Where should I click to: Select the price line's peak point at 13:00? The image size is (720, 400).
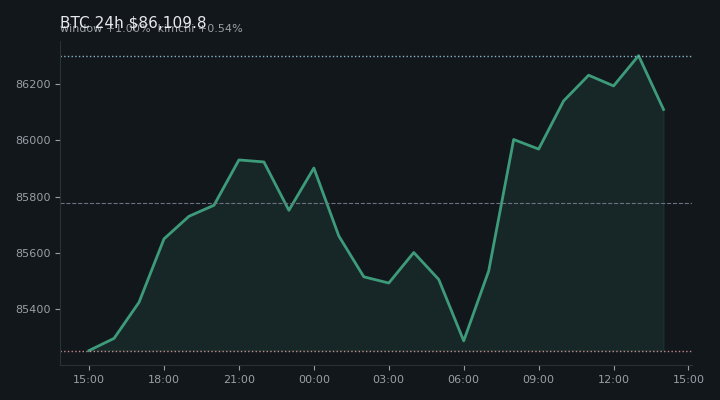(638, 56)
